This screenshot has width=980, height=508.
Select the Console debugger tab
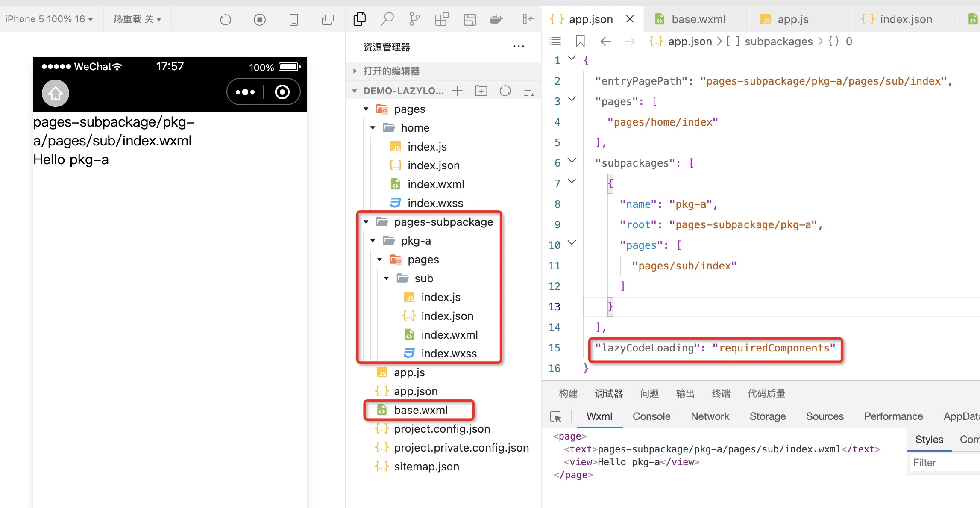(x=651, y=416)
